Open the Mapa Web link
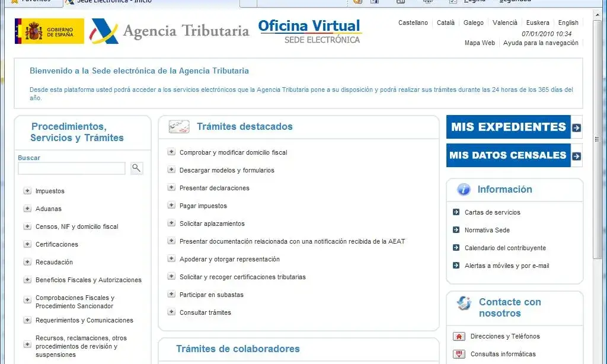 click(x=480, y=43)
